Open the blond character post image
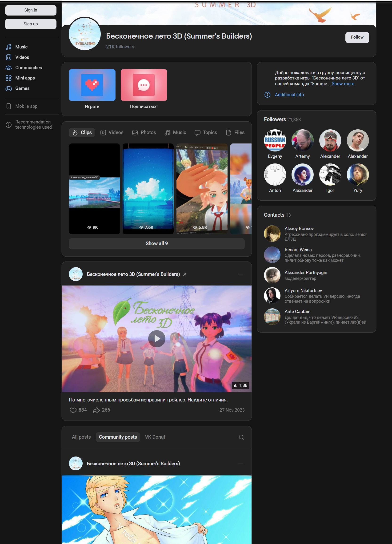The image size is (392, 544). (x=157, y=510)
